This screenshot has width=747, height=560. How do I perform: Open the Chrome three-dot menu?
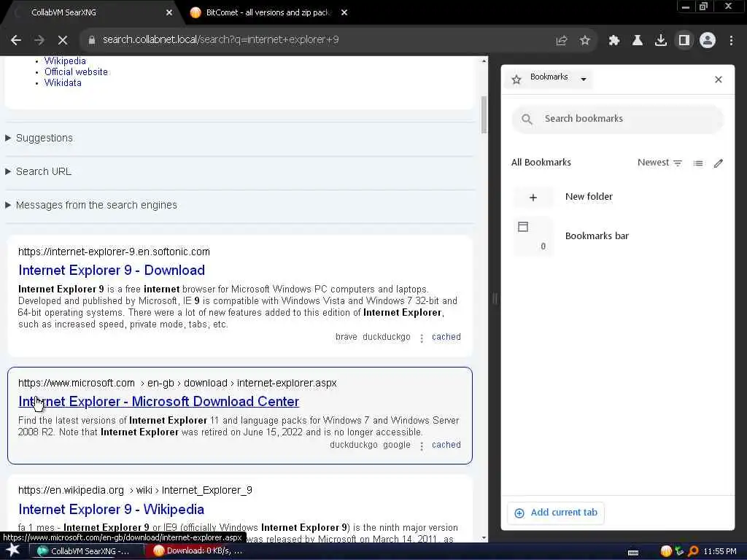(x=731, y=41)
